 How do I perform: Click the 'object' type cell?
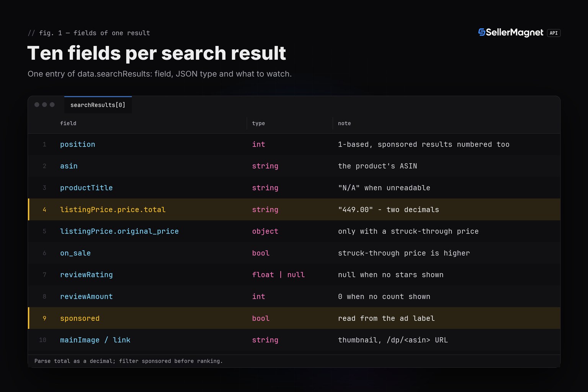point(265,231)
